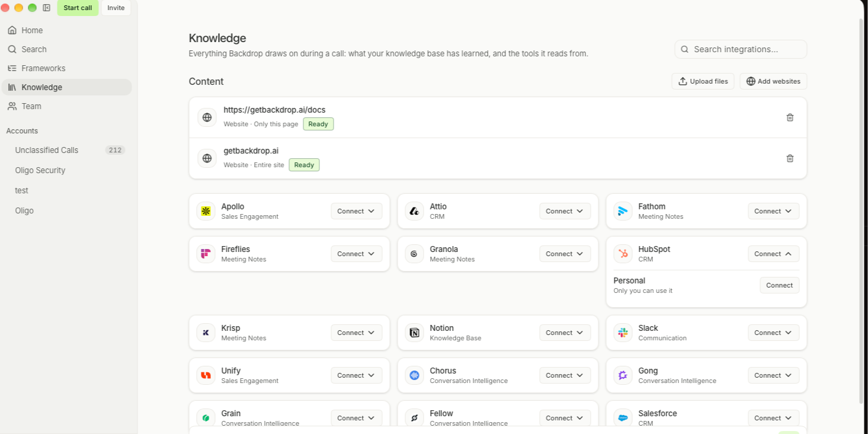Click the Upload files button

[x=703, y=81]
